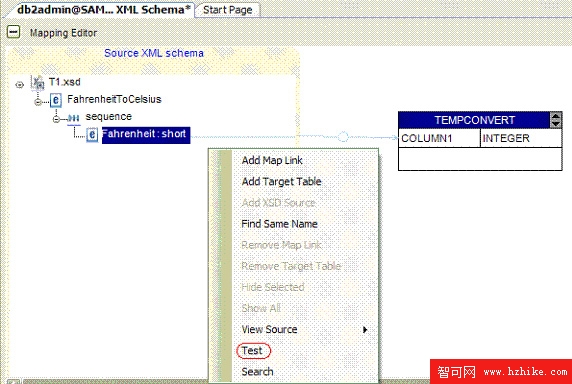
Task: Click the sequence node icon
Action: pos(74,118)
